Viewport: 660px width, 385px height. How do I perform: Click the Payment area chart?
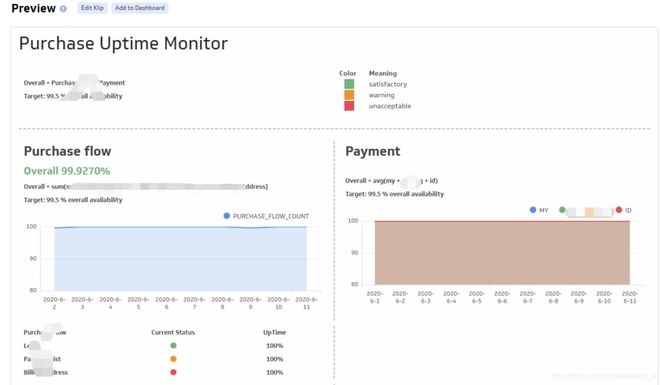click(x=502, y=252)
